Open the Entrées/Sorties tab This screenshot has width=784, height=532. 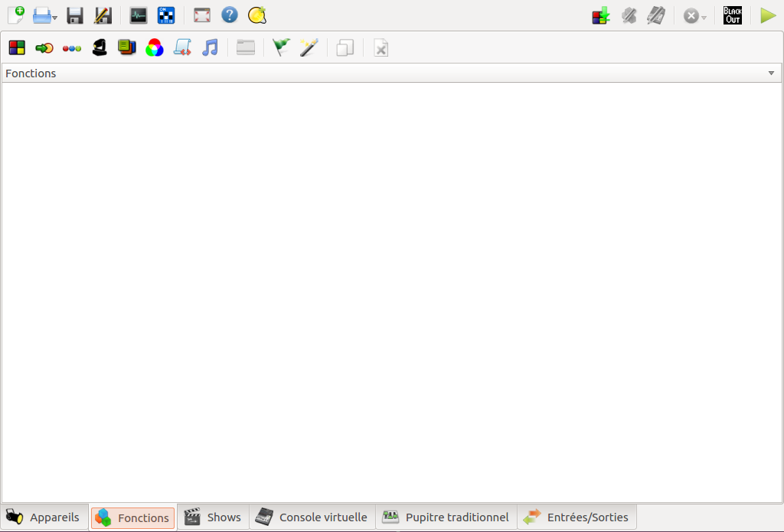(x=577, y=517)
